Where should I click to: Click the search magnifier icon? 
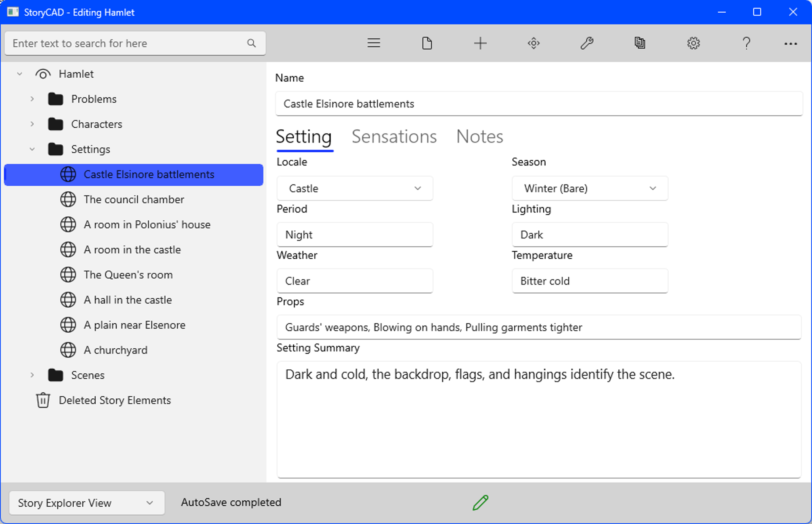coord(251,43)
